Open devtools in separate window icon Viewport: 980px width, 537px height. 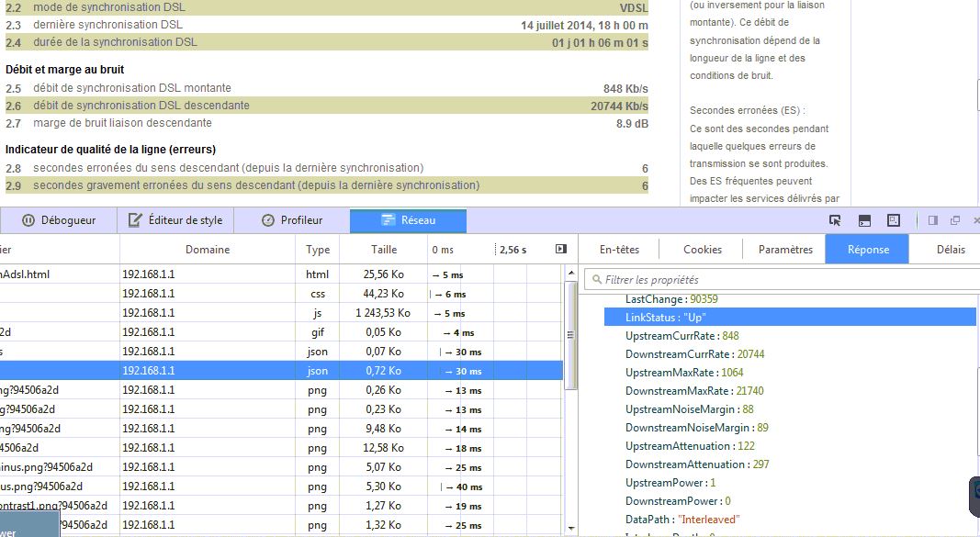coord(955,220)
